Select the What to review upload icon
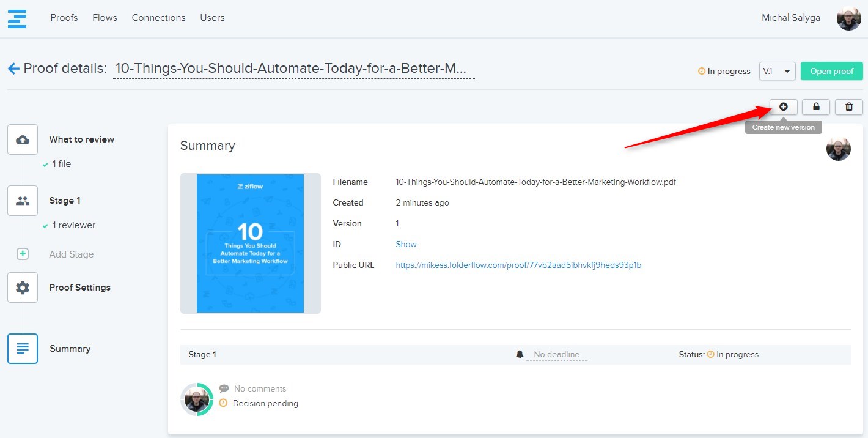Screen dimensions: 868x438 coord(23,139)
